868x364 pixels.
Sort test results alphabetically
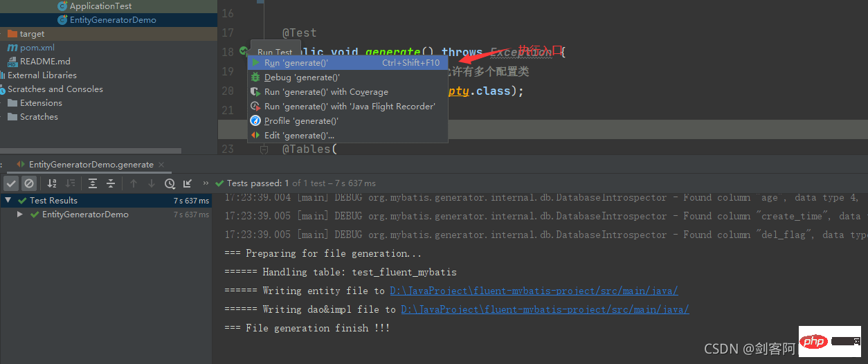[52, 183]
